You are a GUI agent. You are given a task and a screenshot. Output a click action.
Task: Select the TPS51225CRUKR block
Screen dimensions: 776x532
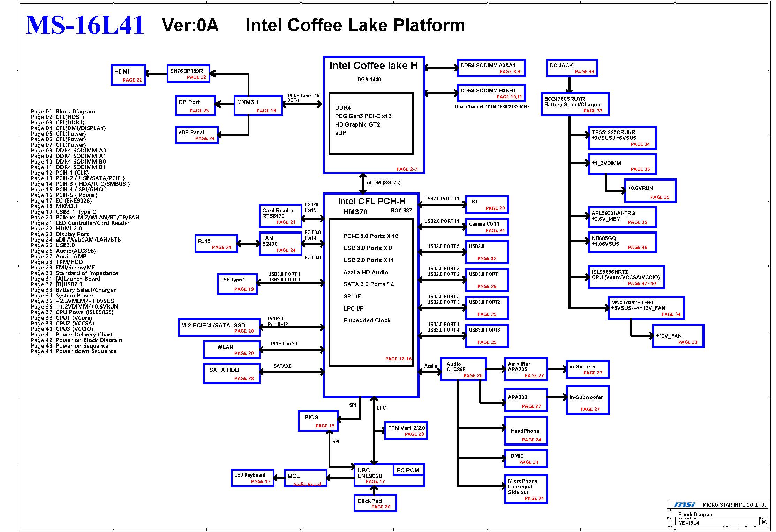click(x=623, y=138)
